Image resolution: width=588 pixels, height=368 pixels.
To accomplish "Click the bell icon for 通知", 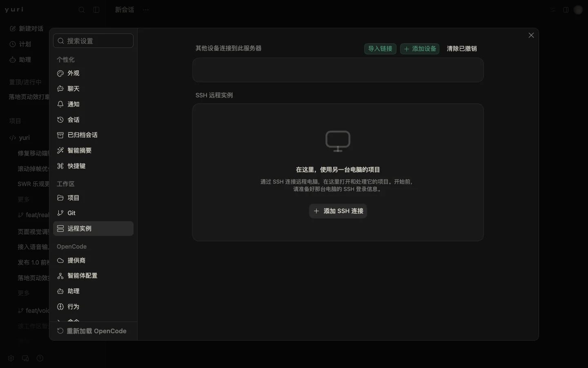I will (x=60, y=104).
